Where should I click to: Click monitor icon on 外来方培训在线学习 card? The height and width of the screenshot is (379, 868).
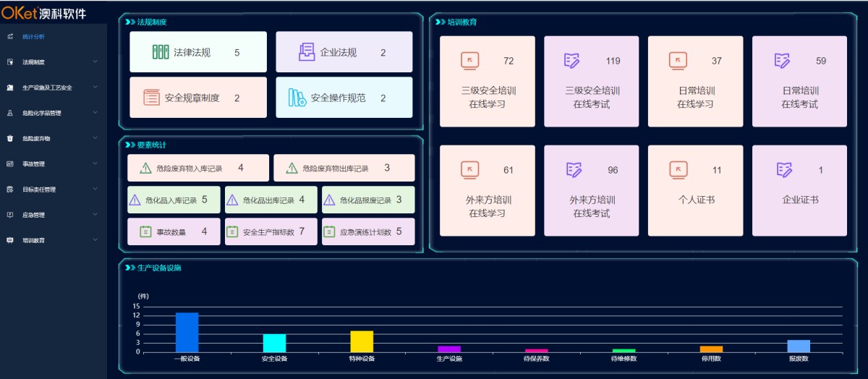(469, 170)
